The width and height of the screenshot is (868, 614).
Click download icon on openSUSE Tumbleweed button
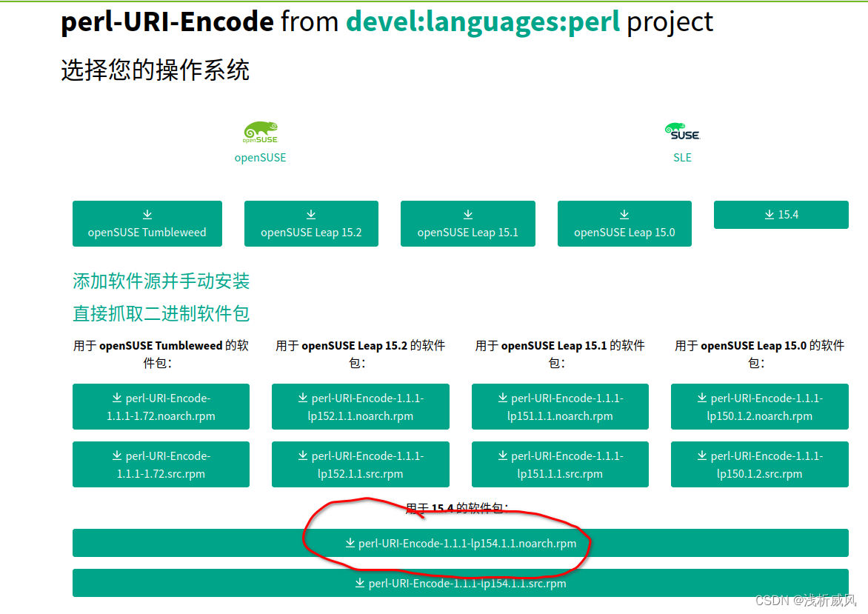coord(147,214)
